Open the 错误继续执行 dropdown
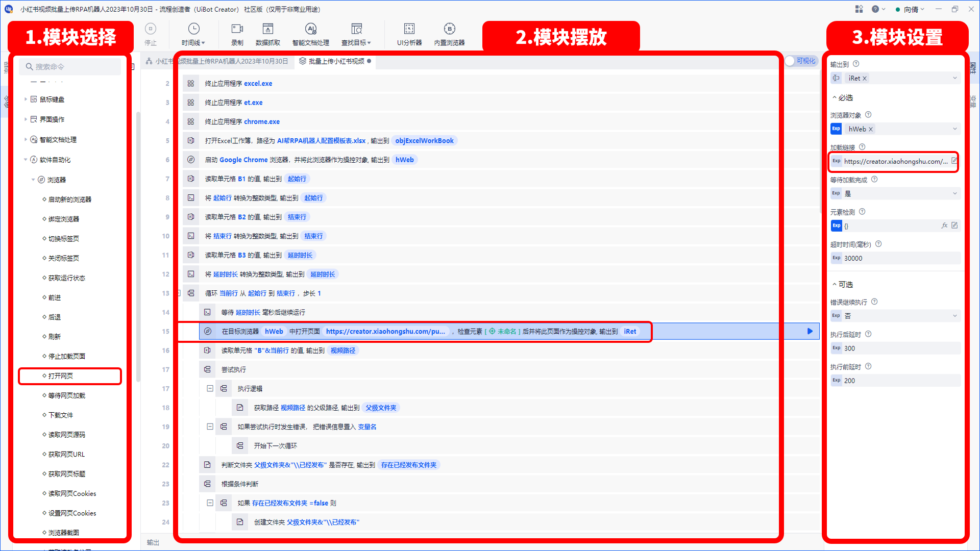Screen dimensions: 980x551 click(x=955, y=316)
